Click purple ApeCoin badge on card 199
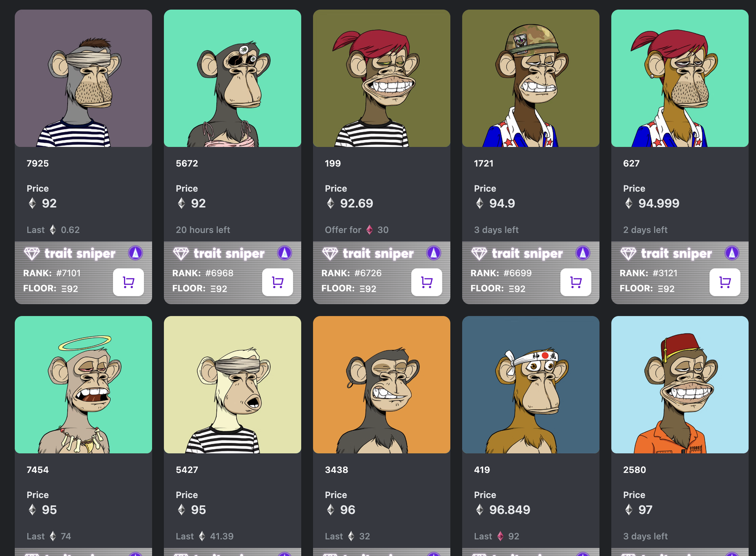 [x=434, y=253]
